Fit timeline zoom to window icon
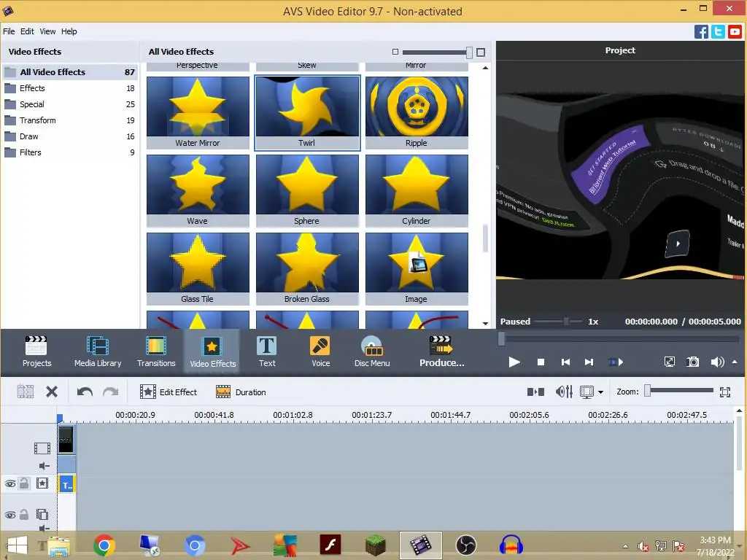 pyautogui.click(x=725, y=392)
